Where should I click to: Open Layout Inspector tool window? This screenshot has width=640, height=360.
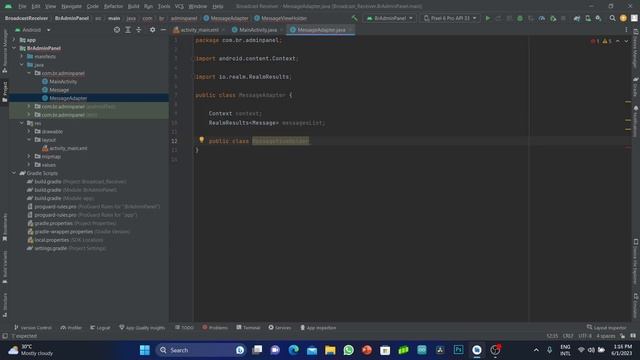[607, 327]
